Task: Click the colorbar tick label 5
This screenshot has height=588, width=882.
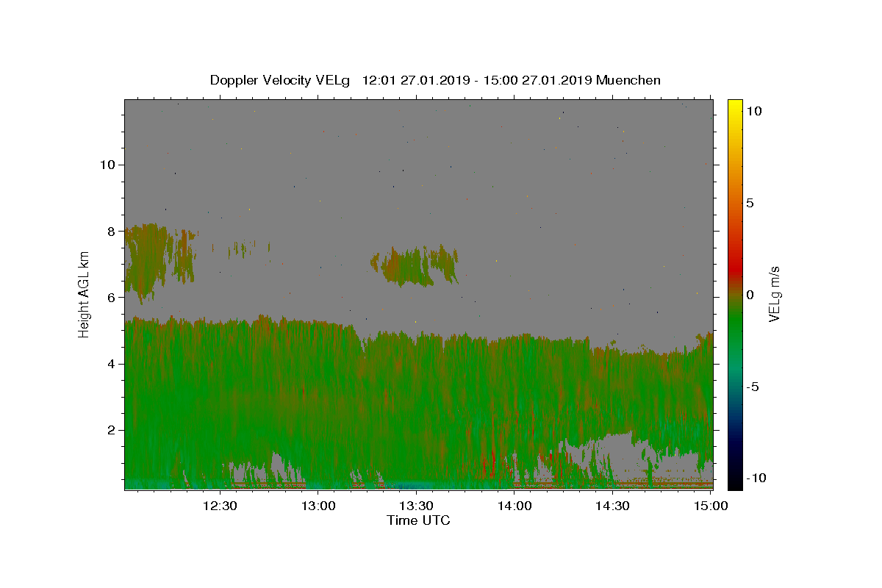Action: pyautogui.click(x=750, y=203)
